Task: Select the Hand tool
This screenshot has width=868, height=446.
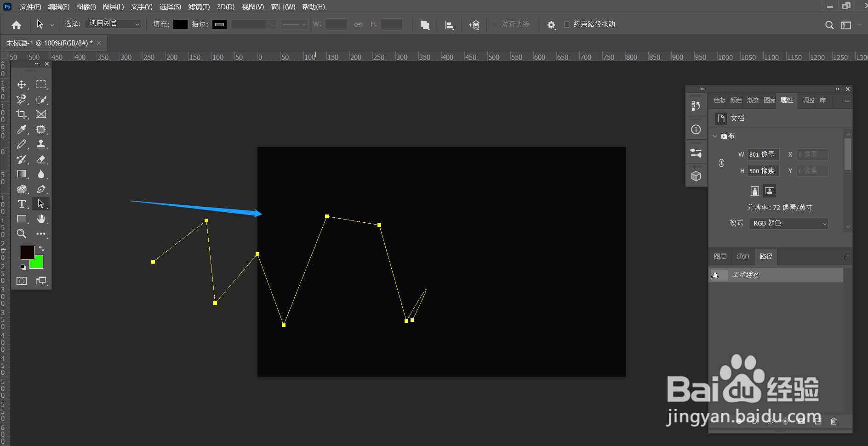Action: (x=41, y=219)
